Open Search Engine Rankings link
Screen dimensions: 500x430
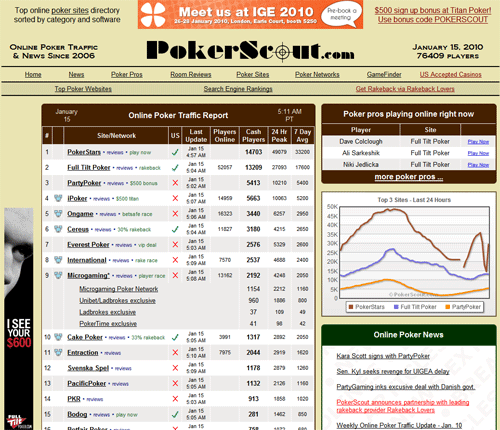coord(238,89)
